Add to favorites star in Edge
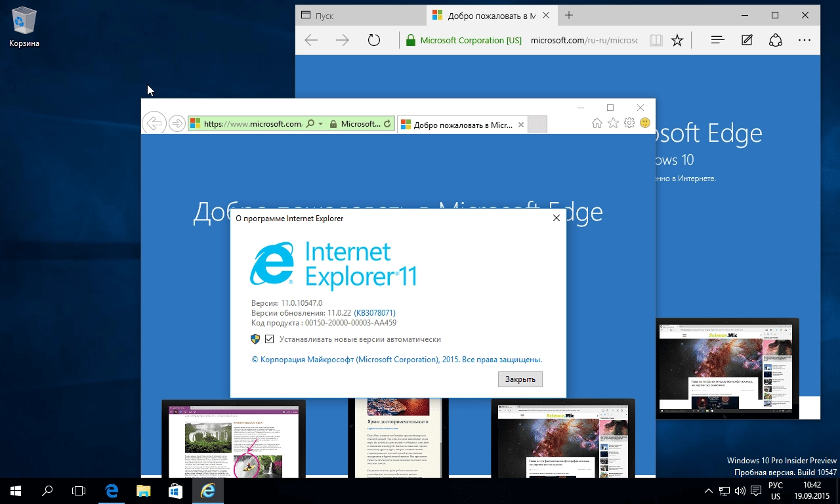Screen dimensions: 840x504 point(677,41)
